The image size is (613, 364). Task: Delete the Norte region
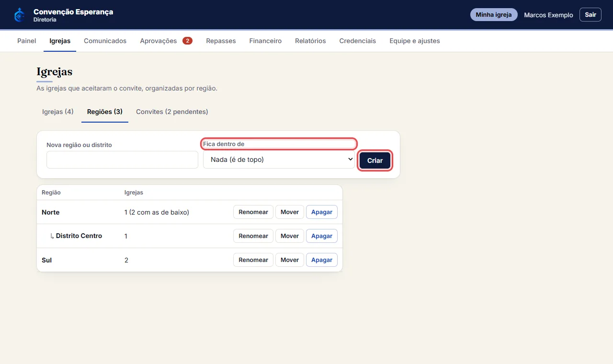coord(322,212)
